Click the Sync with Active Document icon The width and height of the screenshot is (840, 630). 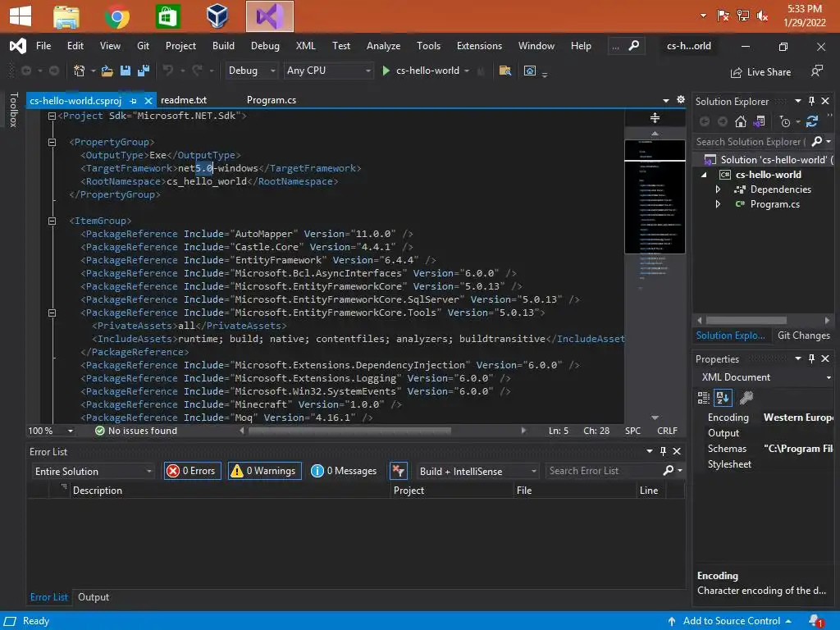point(812,122)
